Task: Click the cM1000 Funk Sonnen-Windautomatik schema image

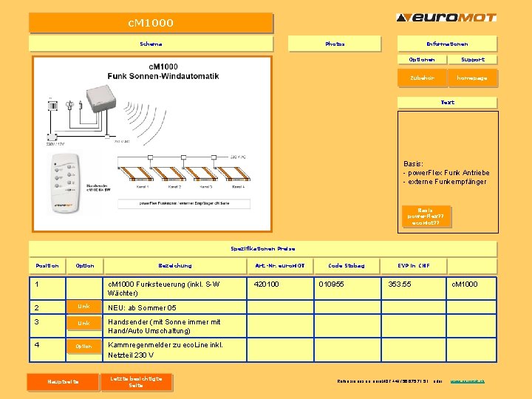Action: point(152,144)
